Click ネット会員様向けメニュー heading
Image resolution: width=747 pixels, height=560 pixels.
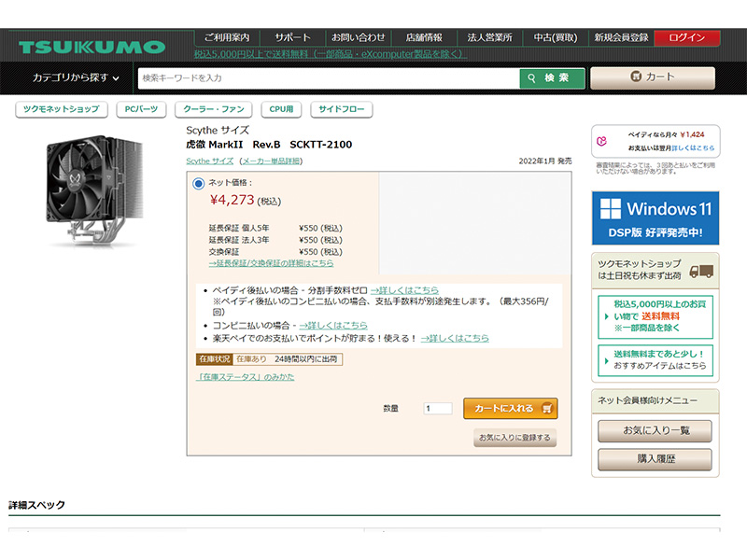647,400
